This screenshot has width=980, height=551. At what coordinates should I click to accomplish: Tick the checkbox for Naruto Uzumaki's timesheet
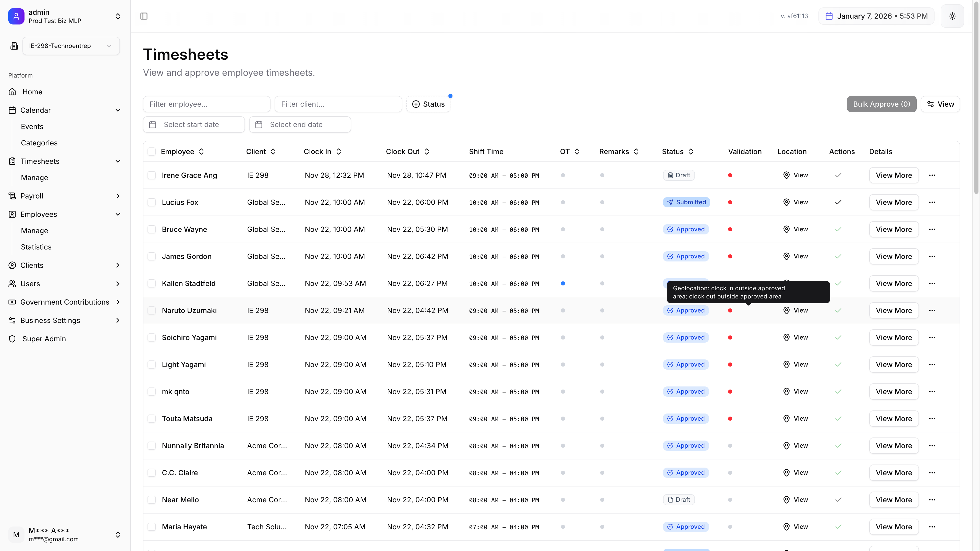coord(152,310)
